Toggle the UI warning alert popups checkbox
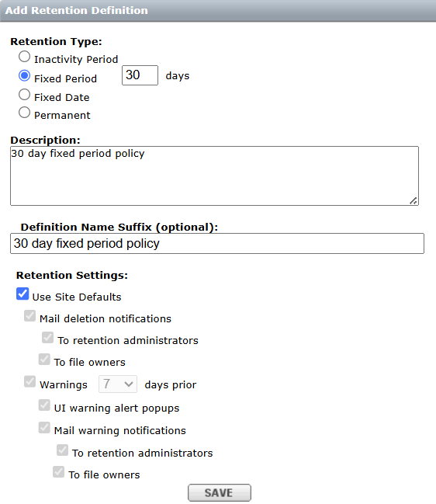Screen dimensions: 436x504 tap(44, 405)
